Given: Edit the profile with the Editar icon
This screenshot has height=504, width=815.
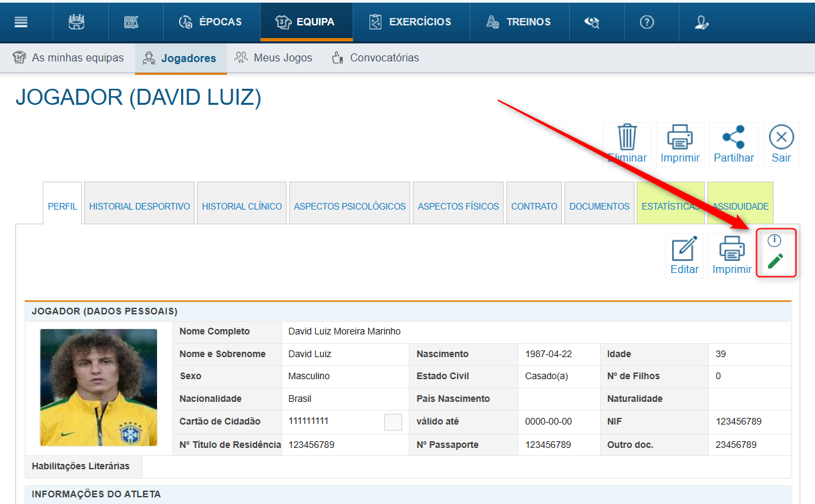Looking at the screenshot, I should (x=684, y=256).
